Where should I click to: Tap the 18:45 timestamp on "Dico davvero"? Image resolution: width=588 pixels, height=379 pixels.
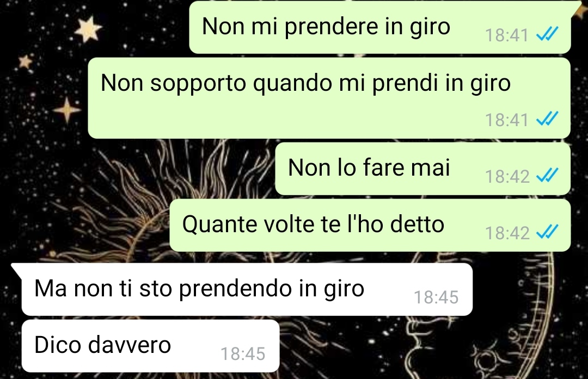[243, 353]
